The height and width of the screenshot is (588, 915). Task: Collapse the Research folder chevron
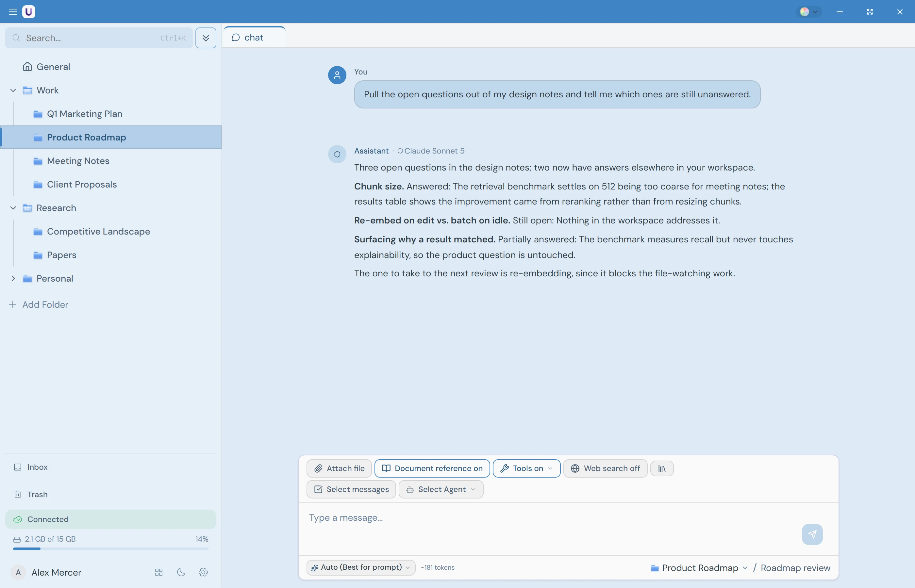pyautogui.click(x=13, y=208)
